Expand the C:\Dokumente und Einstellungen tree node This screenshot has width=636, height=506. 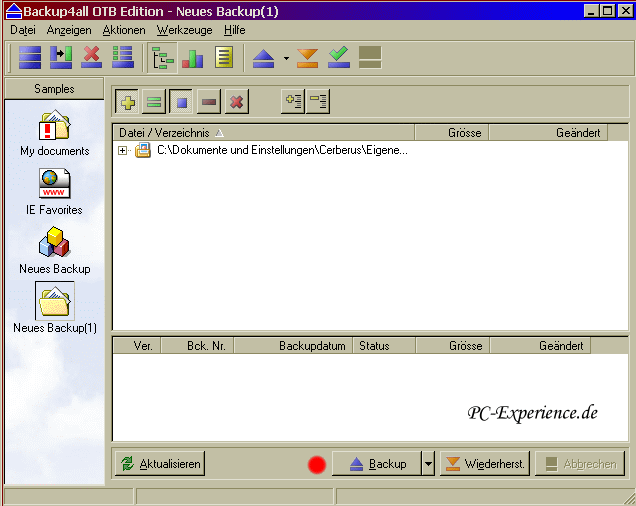tap(122, 151)
